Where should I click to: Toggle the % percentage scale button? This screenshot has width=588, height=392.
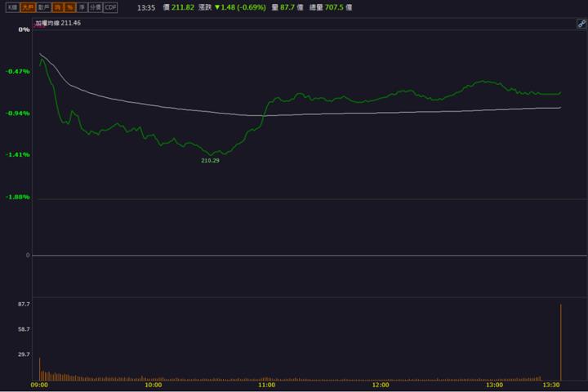[x=69, y=7]
